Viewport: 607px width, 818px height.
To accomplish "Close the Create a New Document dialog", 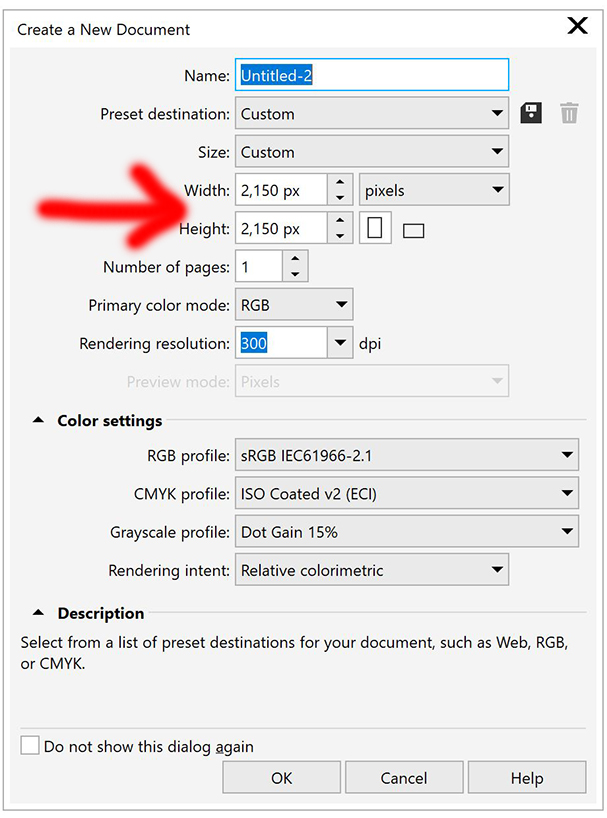I will [x=577, y=25].
